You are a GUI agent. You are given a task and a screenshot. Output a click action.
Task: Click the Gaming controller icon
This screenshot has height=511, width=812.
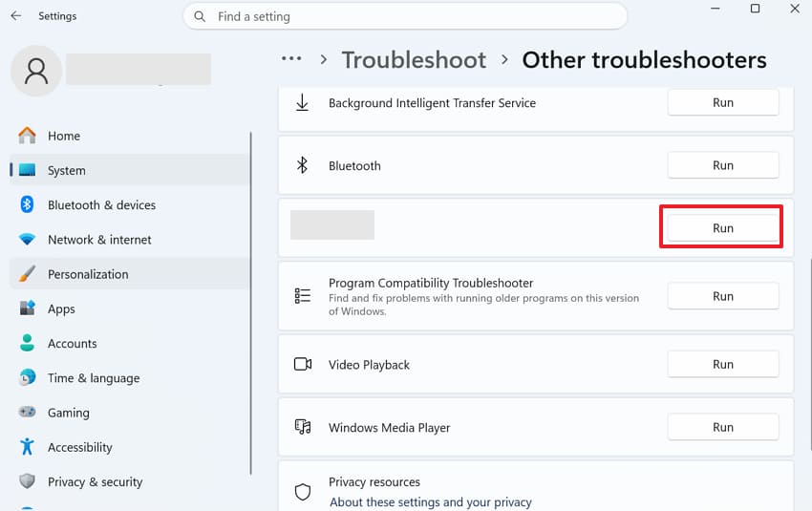click(27, 412)
